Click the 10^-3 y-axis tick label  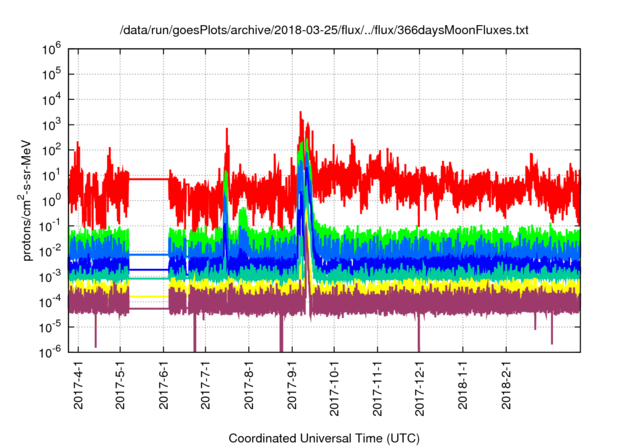point(51,277)
